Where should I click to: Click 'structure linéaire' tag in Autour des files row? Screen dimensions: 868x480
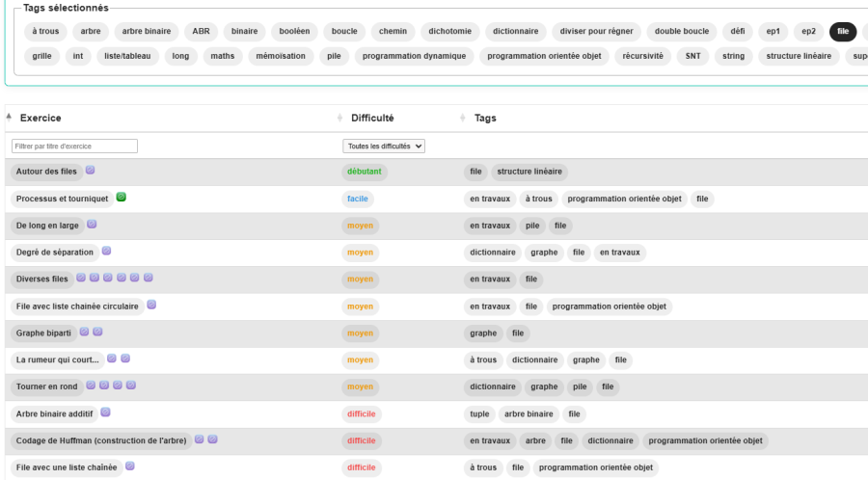(529, 172)
